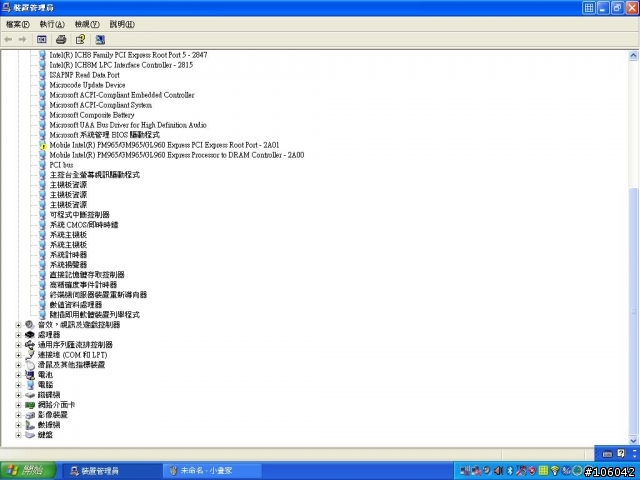Expand the 磁碟機 node
This screenshot has width=640, height=480.
(18, 395)
